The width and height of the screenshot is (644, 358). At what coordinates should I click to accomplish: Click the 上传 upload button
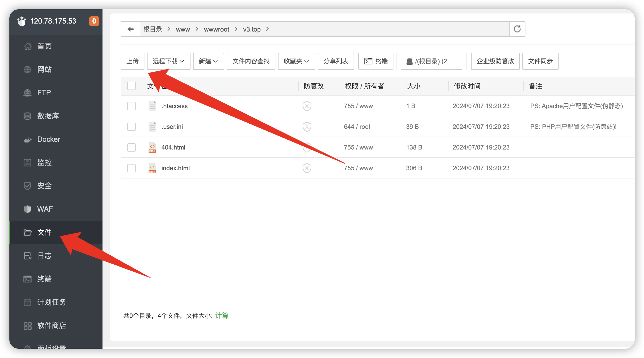point(133,61)
